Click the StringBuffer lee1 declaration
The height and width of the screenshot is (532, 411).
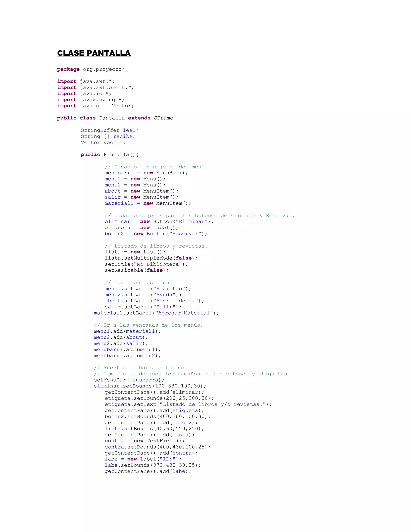(110, 130)
